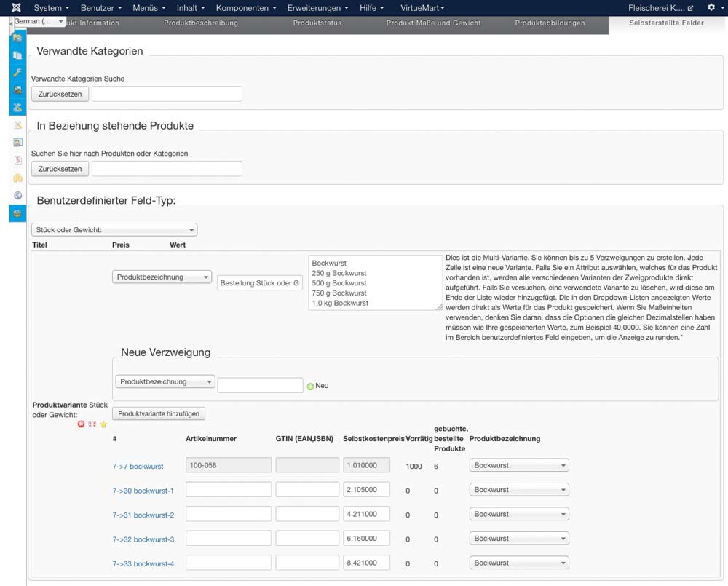This screenshot has height=586, width=728.
Task: Expand Produktbezeichnung dropdown under Neue Verzweigung
Action: point(165,382)
